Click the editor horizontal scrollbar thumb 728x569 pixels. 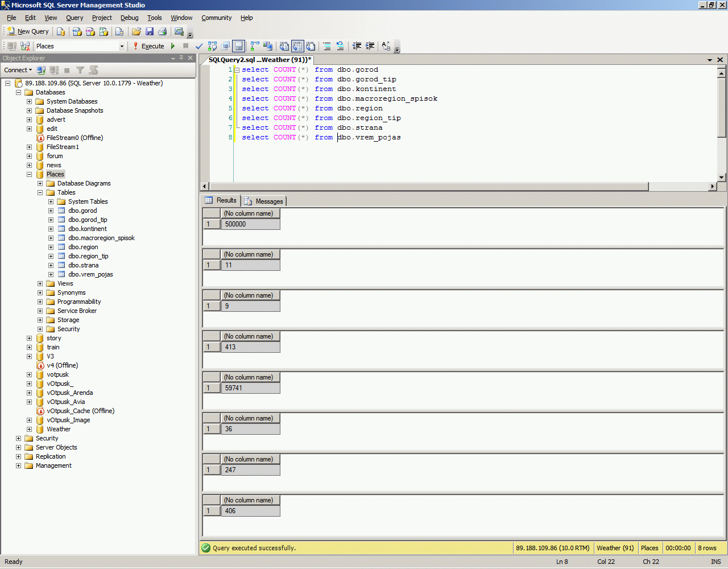(x=429, y=186)
